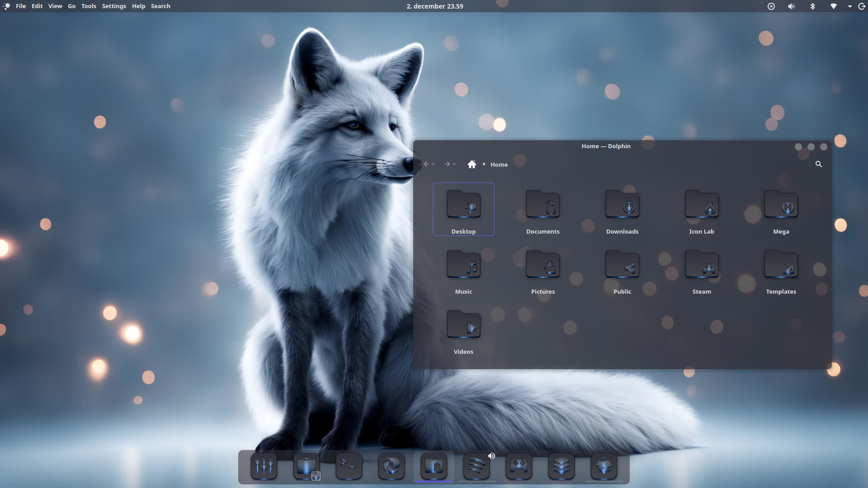Open the View menu
The width and height of the screenshot is (868, 488).
point(55,6)
